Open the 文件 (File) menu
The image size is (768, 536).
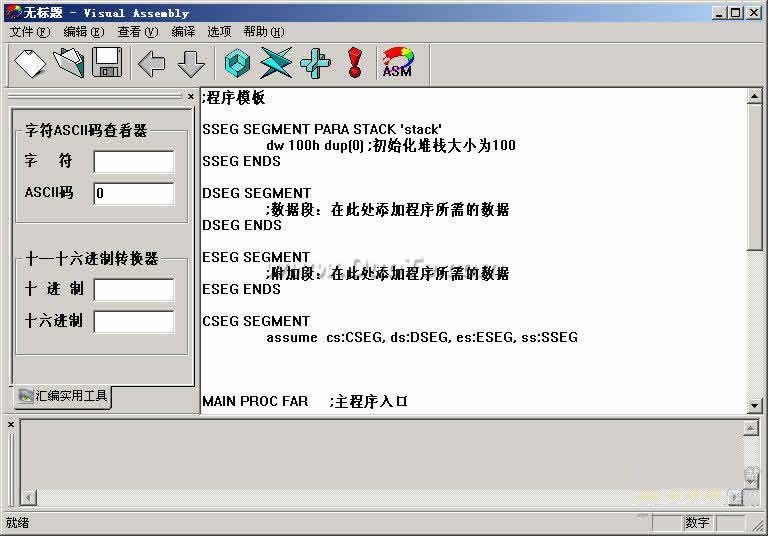[29, 32]
